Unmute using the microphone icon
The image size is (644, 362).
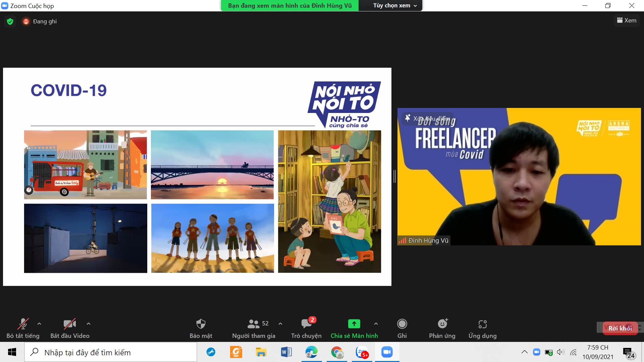(23, 324)
